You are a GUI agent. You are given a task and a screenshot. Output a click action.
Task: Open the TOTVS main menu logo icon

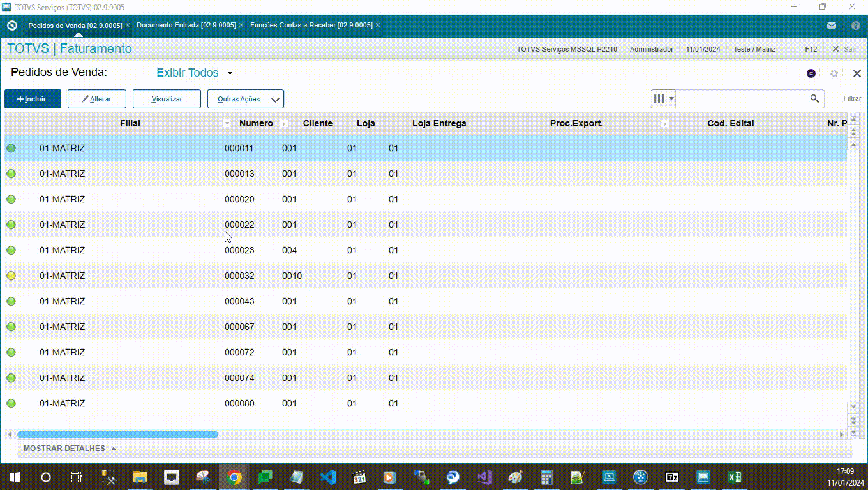click(x=11, y=26)
